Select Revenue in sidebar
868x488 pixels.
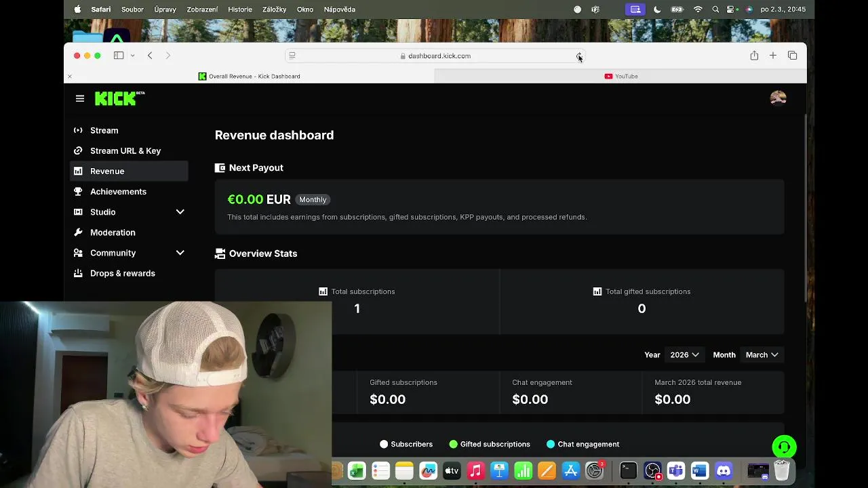(x=129, y=171)
